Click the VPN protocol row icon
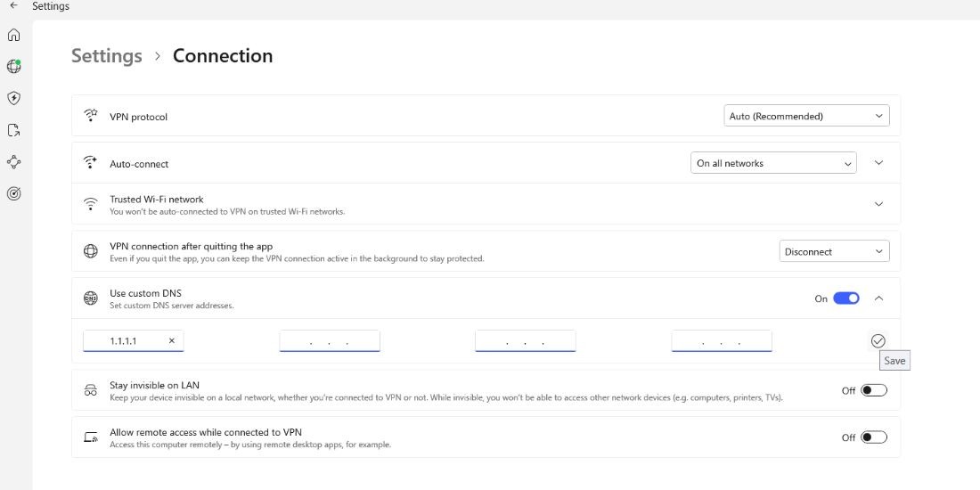This screenshot has width=980, height=490. coord(91,116)
